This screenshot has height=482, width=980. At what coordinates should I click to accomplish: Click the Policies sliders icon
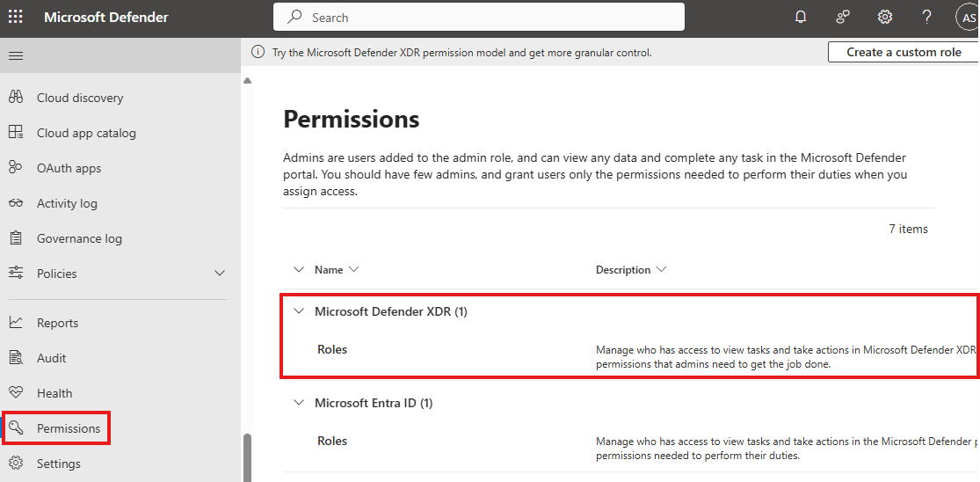click(16, 274)
